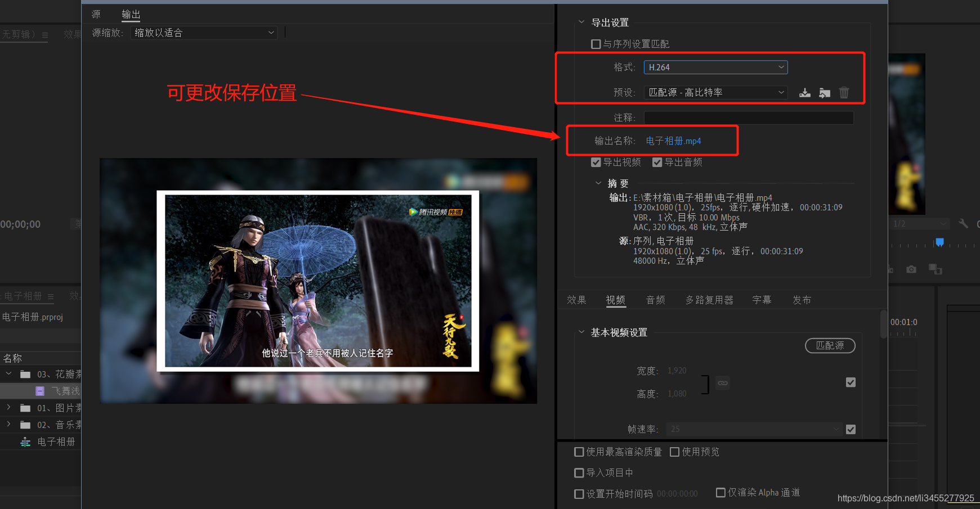980x509 pixels.
Task: Collapse the 导出设置 section
Action: tap(581, 22)
